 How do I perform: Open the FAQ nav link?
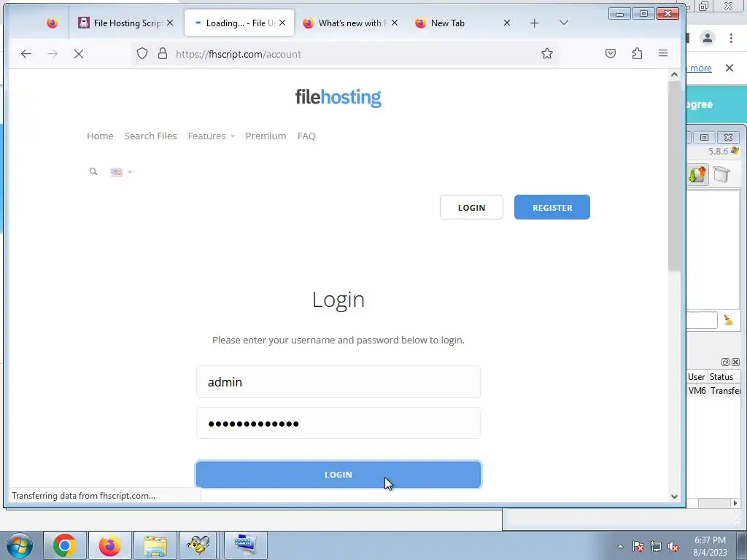pos(306,136)
